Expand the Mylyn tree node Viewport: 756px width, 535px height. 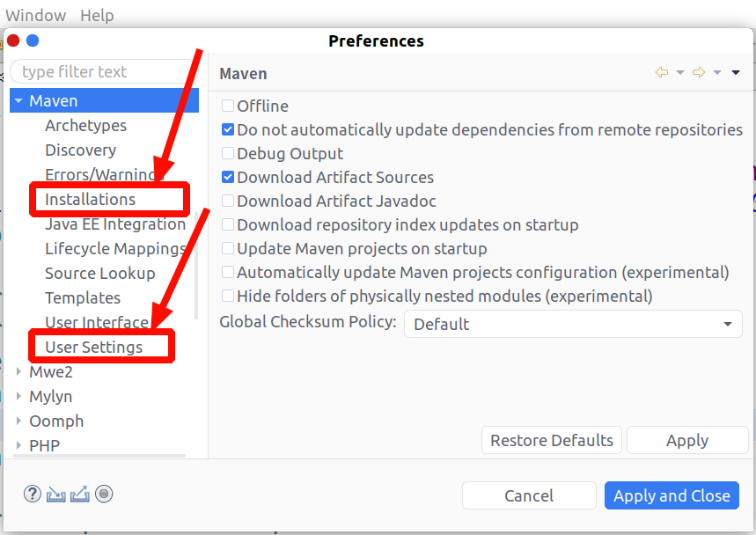(x=18, y=396)
